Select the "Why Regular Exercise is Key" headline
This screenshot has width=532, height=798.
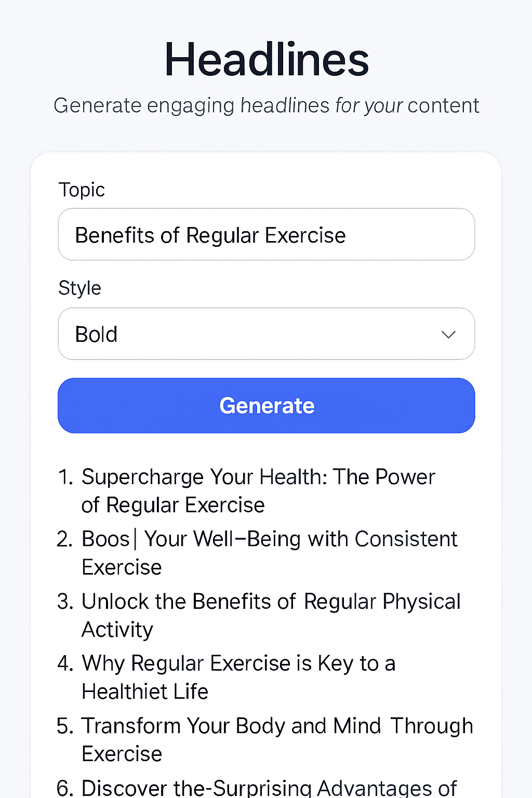point(238,677)
